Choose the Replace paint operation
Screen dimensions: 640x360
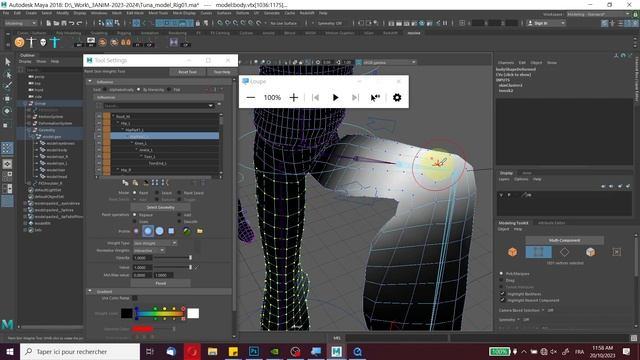point(135,215)
